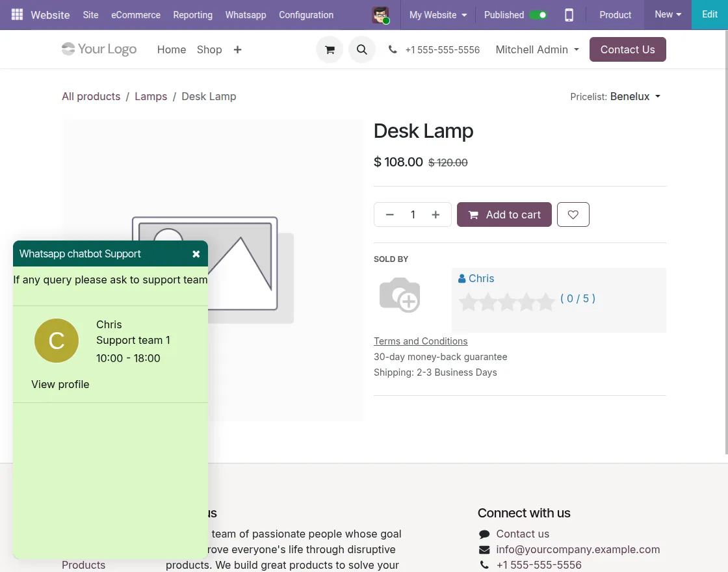728x572 pixels.
Task: Expand the New dropdown menu
Action: [x=668, y=14]
